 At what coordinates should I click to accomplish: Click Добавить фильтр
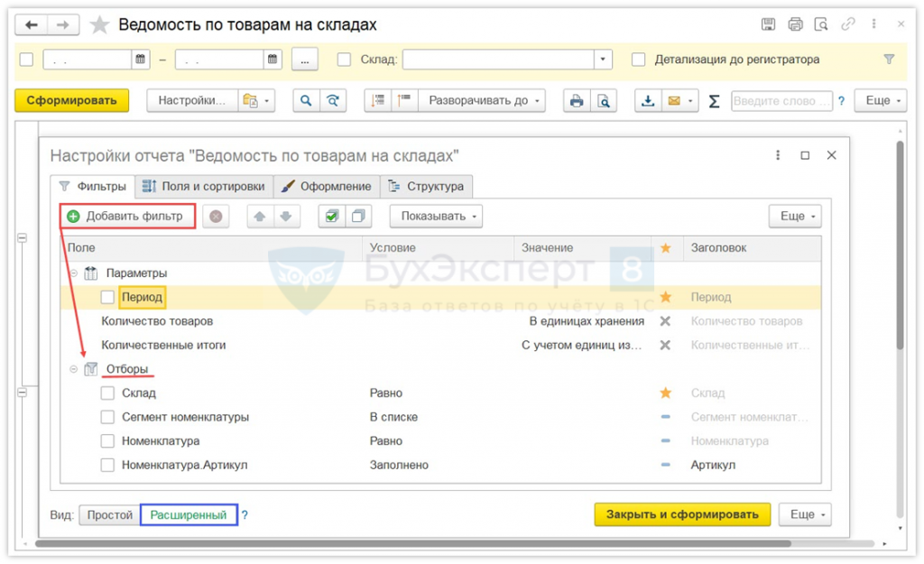[x=128, y=217]
